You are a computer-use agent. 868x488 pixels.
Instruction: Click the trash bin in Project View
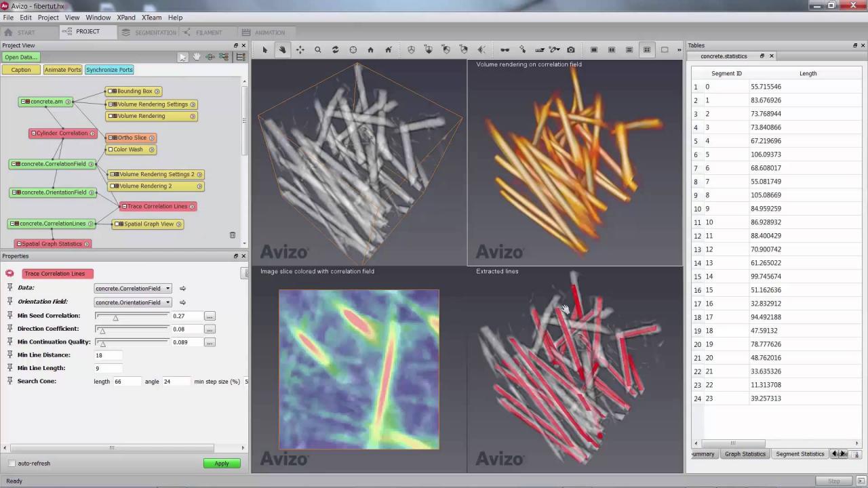233,235
